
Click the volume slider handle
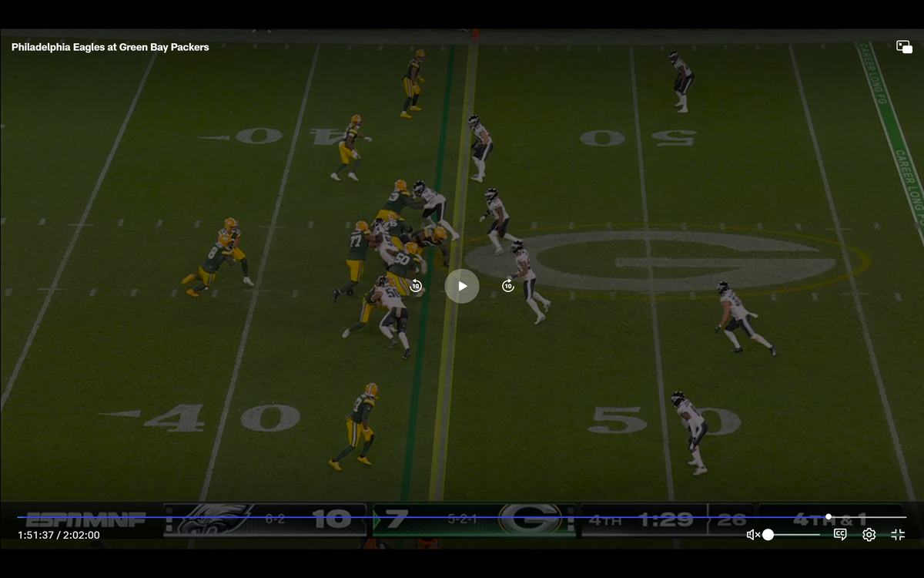(x=768, y=535)
